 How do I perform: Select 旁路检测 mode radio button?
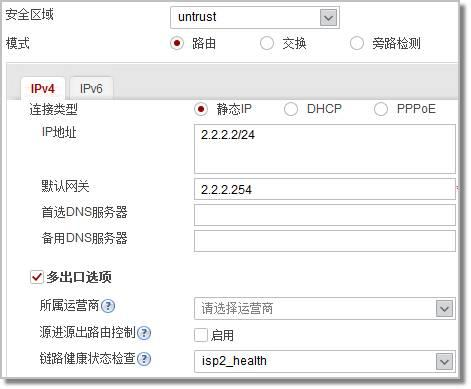(x=357, y=43)
